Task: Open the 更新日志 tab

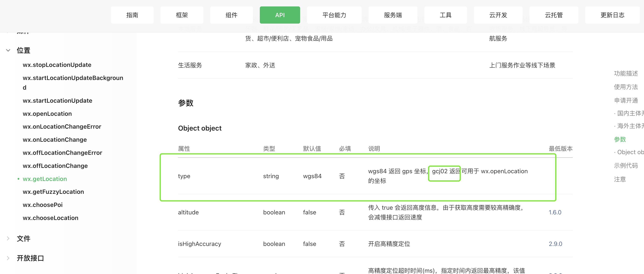Action: tap(612, 15)
